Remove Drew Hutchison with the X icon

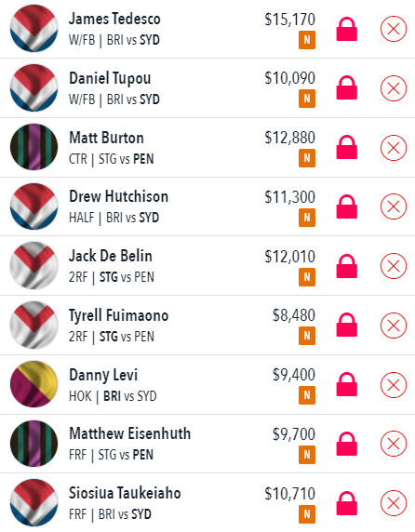(x=394, y=206)
